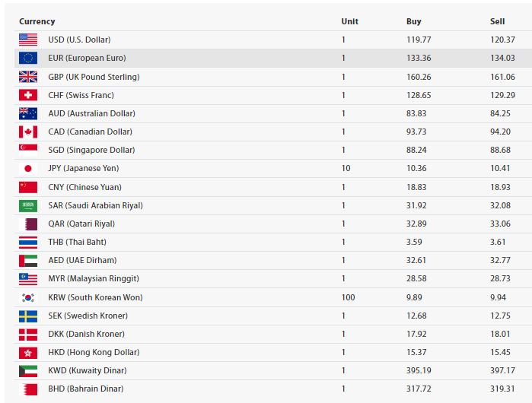Click the European Union flag icon

[28, 58]
